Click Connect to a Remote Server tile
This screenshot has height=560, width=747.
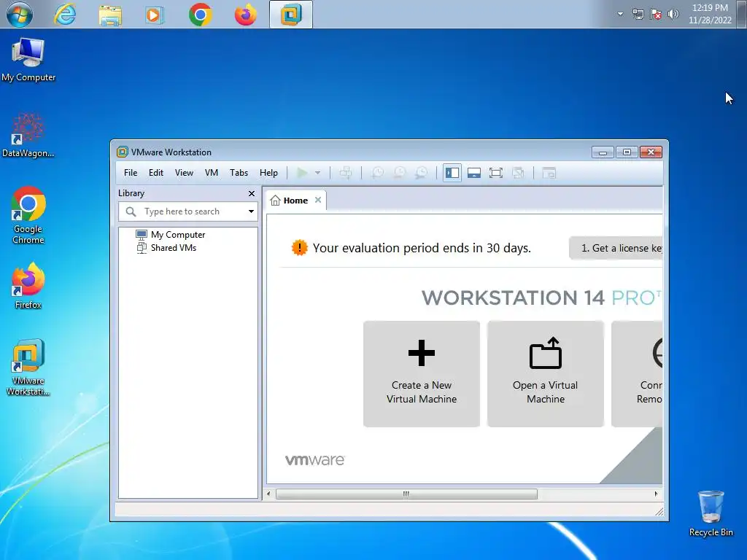tap(637, 374)
